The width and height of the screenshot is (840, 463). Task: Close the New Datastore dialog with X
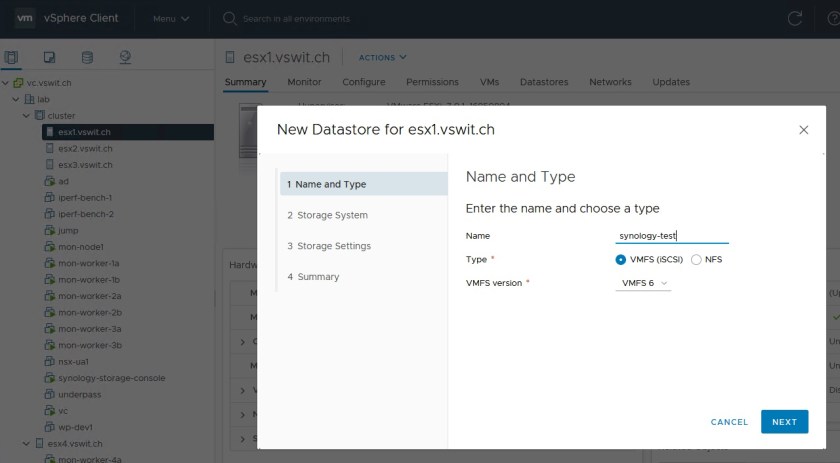click(803, 130)
